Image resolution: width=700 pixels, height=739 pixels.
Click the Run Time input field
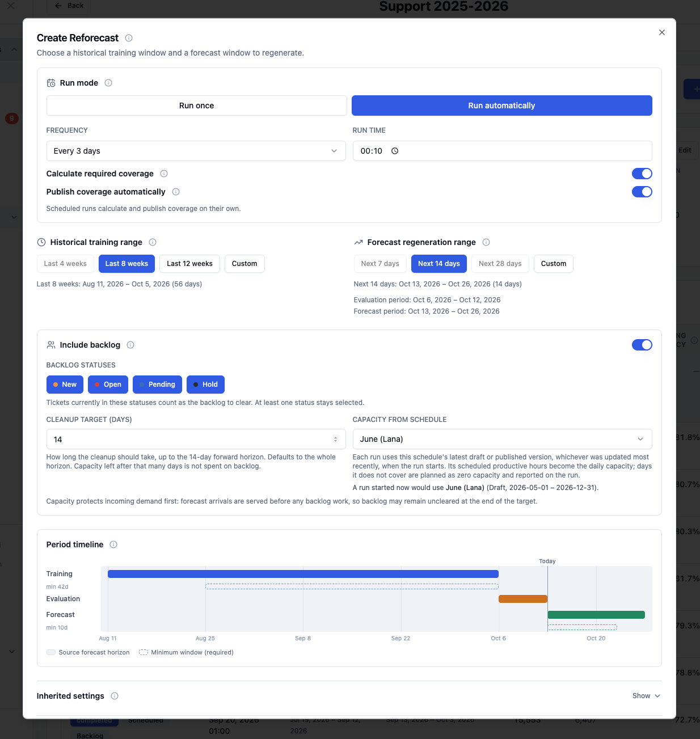503,151
